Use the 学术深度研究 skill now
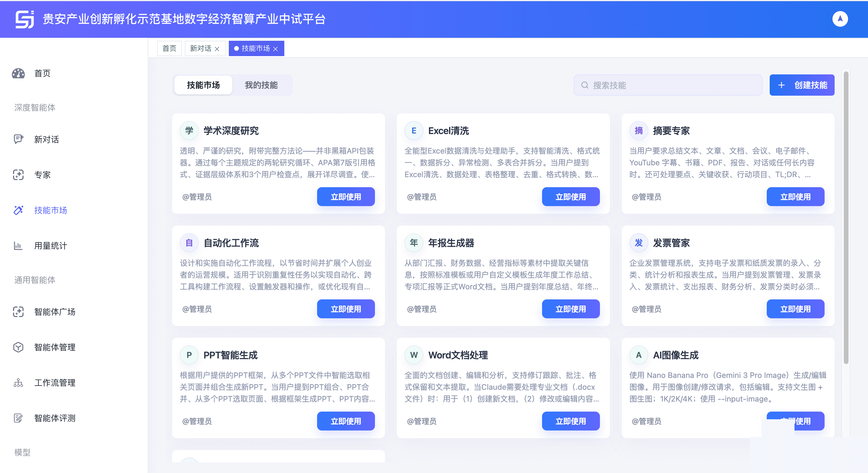 tap(346, 197)
